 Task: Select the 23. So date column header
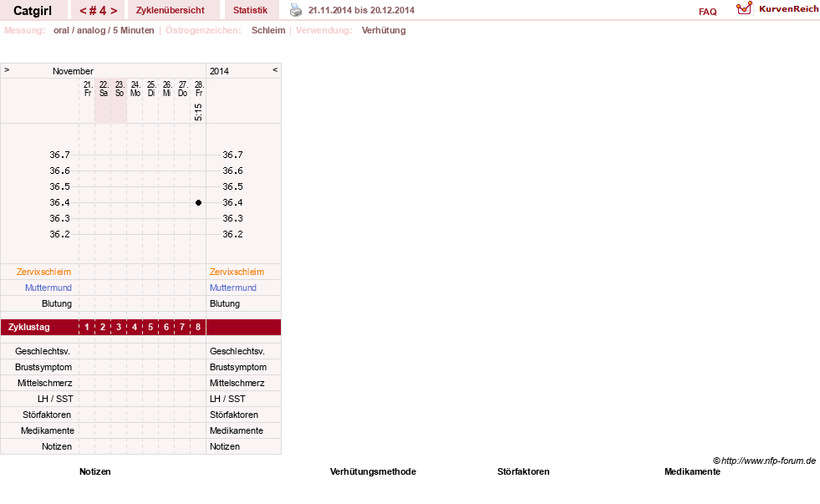point(120,89)
